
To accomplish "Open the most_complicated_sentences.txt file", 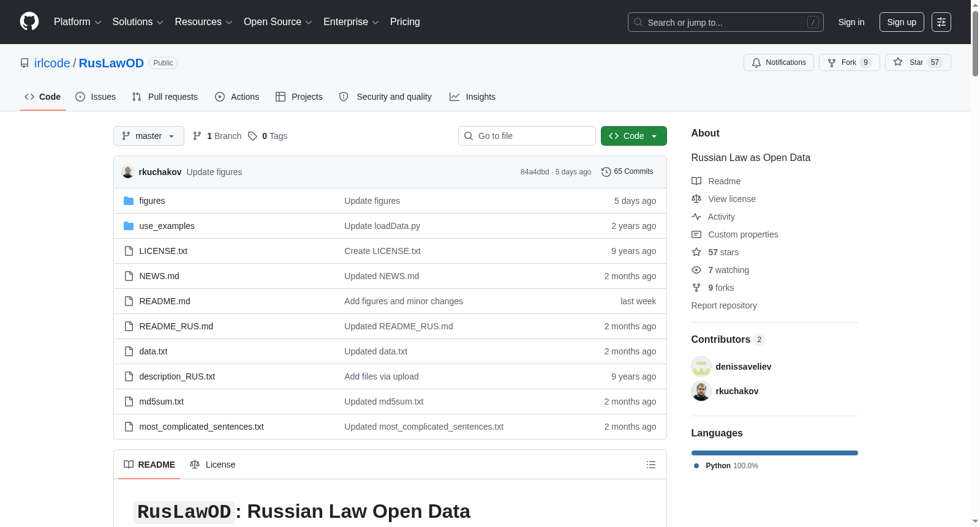I will [x=202, y=427].
